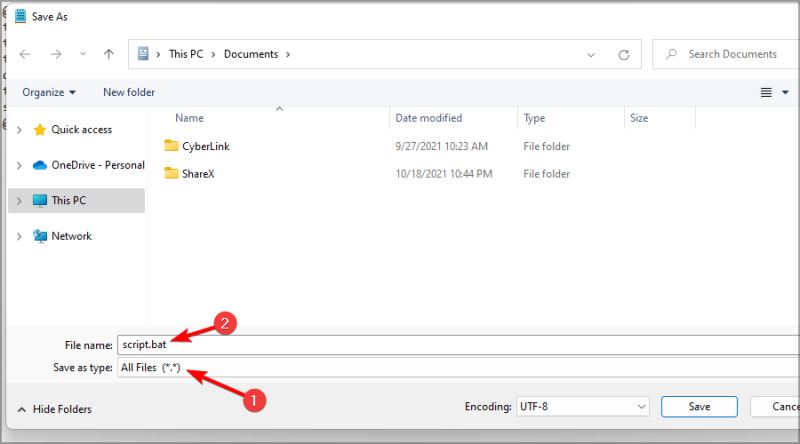Click the 10/18/2021 10:44 PM date cell
The height and width of the screenshot is (444, 800).
444,174
